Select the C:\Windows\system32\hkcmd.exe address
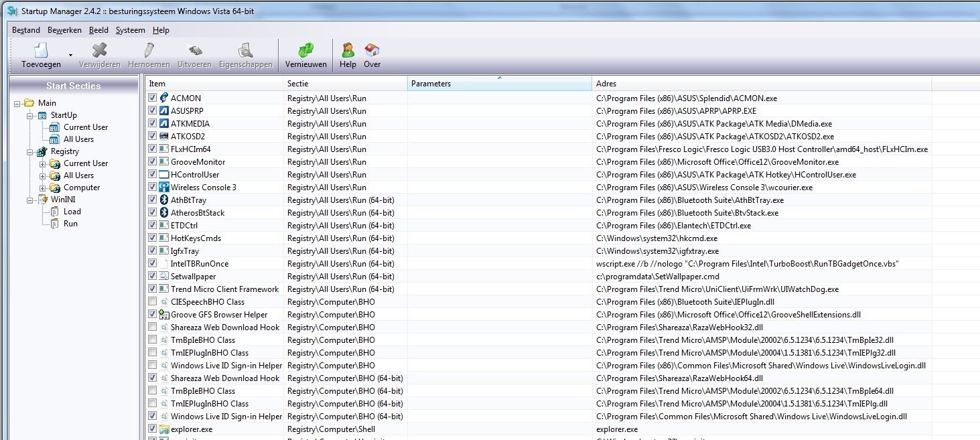This screenshot has width=980, height=440. click(x=656, y=238)
